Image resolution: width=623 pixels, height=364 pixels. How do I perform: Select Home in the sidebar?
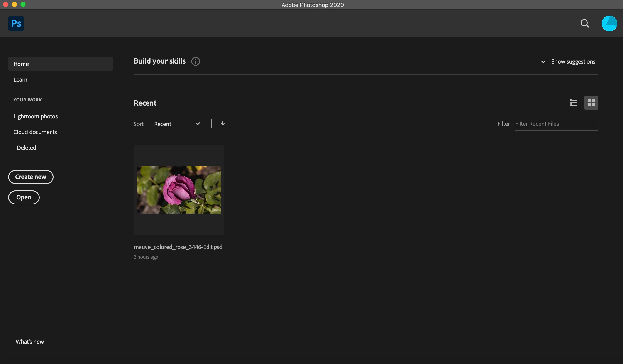pyautogui.click(x=60, y=64)
